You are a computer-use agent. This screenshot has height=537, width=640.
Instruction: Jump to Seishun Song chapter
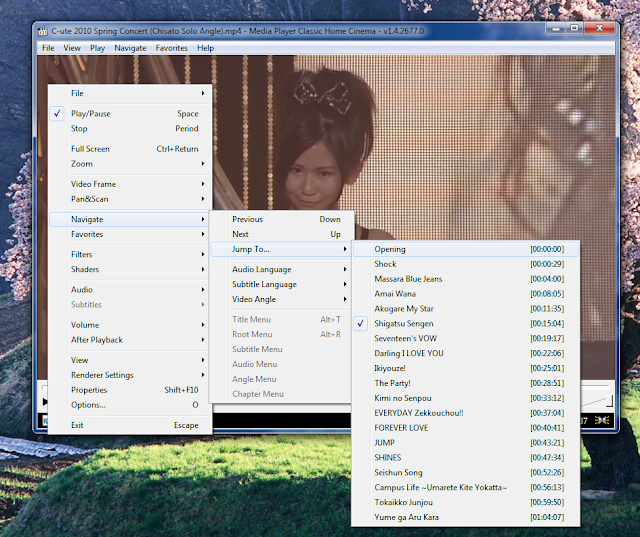466,473
